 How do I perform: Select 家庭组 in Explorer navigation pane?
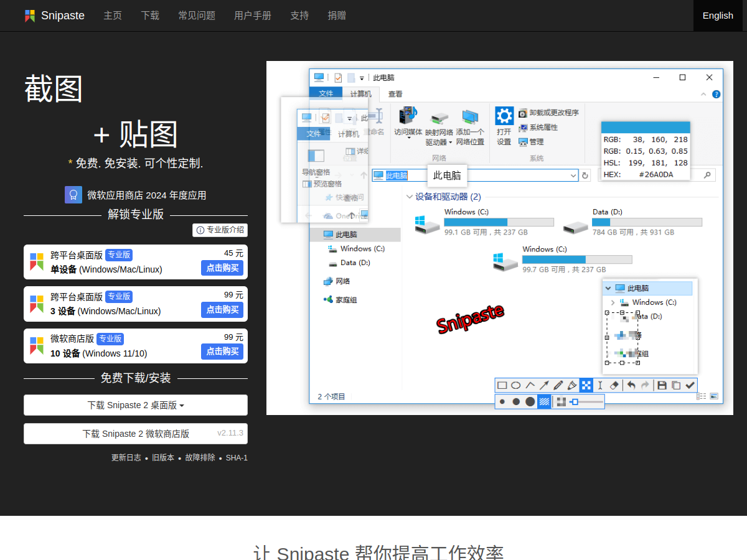click(x=340, y=300)
